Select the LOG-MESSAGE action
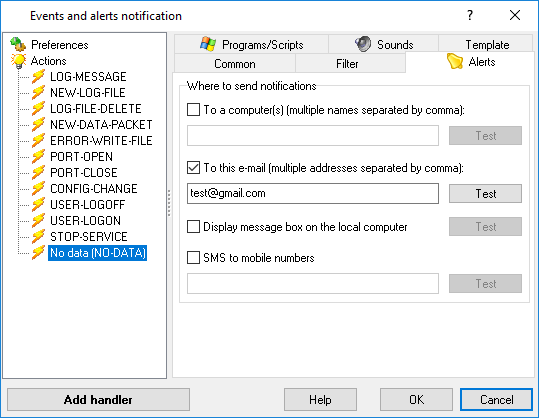Viewport: 539px width, 418px height. click(88, 77)
